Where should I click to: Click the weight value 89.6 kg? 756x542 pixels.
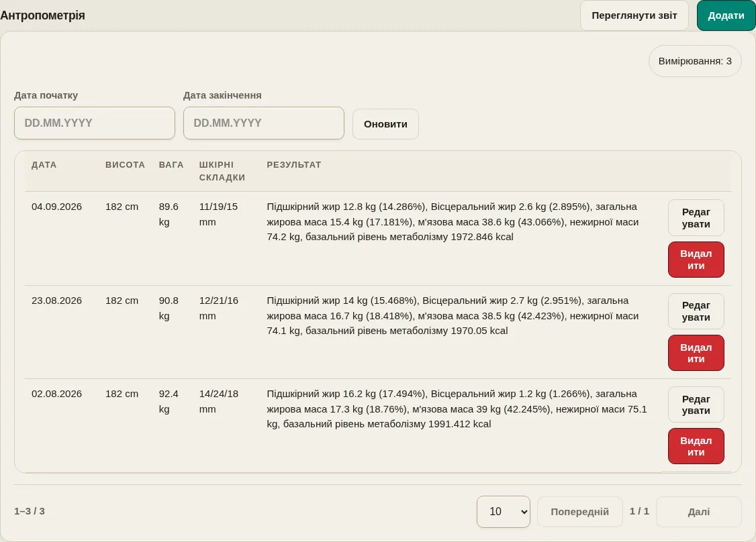(169, 215)
